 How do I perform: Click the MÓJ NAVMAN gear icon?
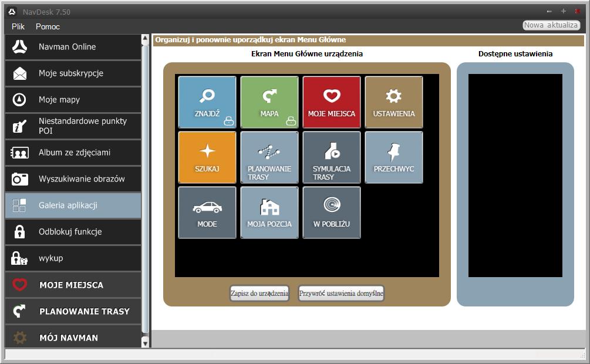pyautogui.click(x=19, y=338)
